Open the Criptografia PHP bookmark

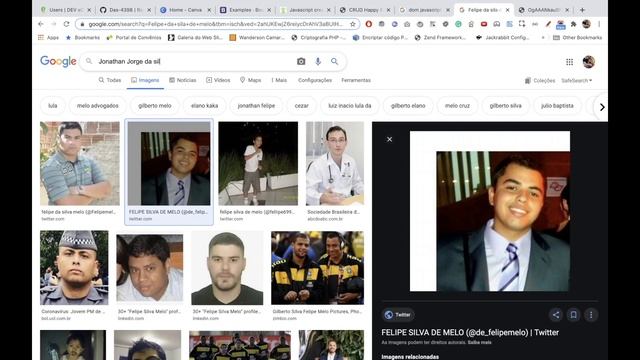tap(319, 38)
